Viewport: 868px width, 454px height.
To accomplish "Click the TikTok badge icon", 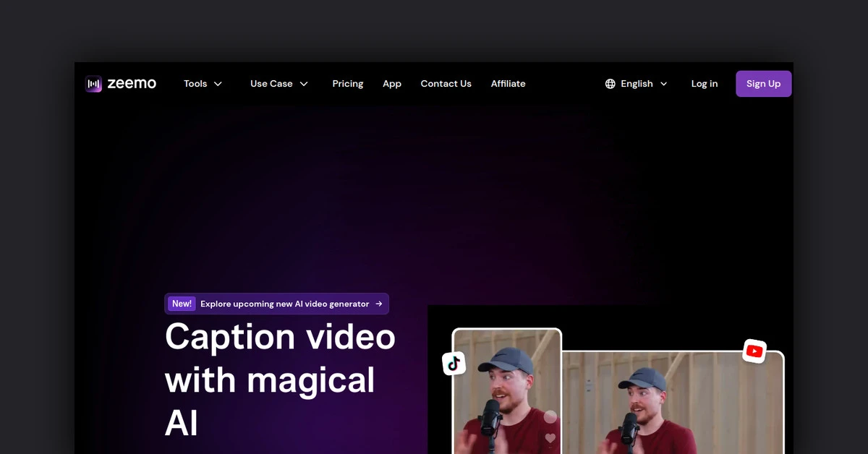I will coord(454,364).
